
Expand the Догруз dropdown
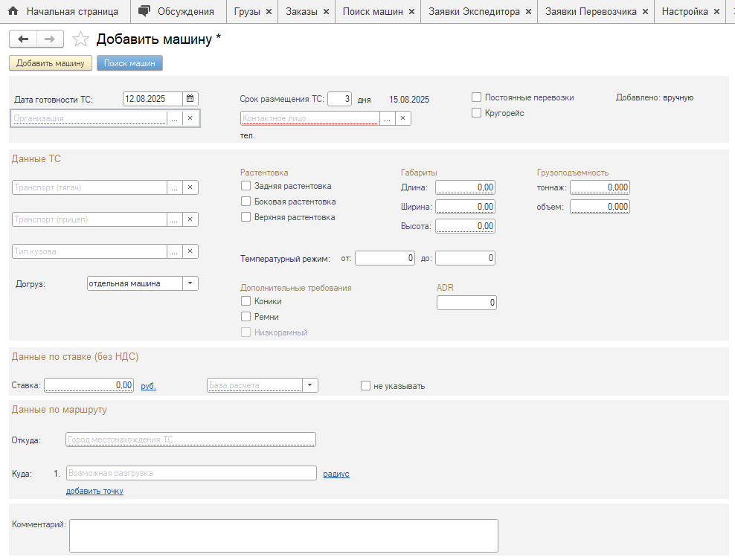[x=190, y=283]
